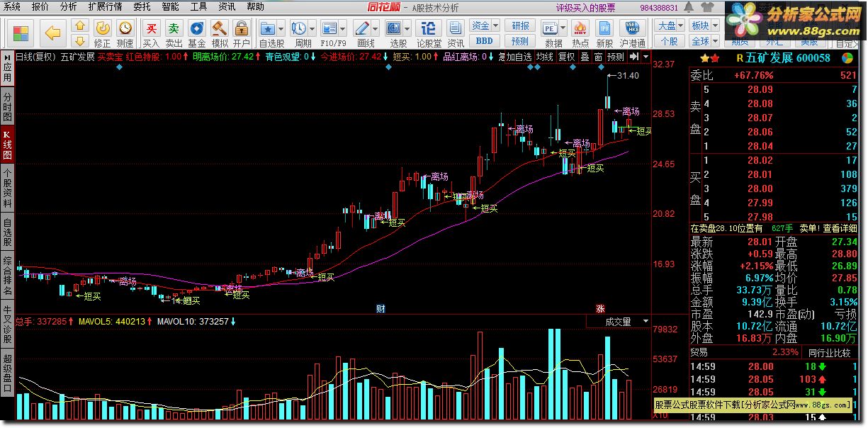The image size is (868, 428).
Task: Click the star rating icons near 五矿发展
Action: click(709, 58)
